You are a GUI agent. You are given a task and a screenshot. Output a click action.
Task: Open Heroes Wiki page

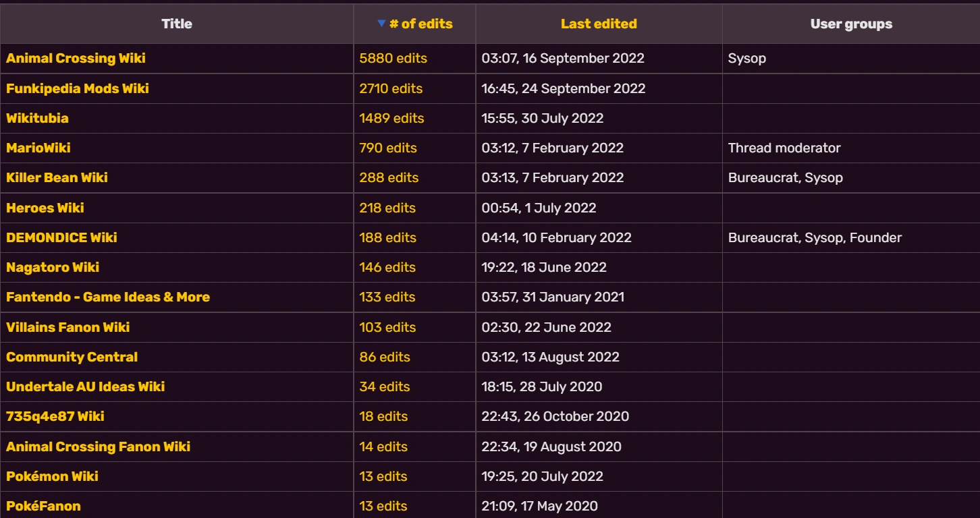(45, 208)
